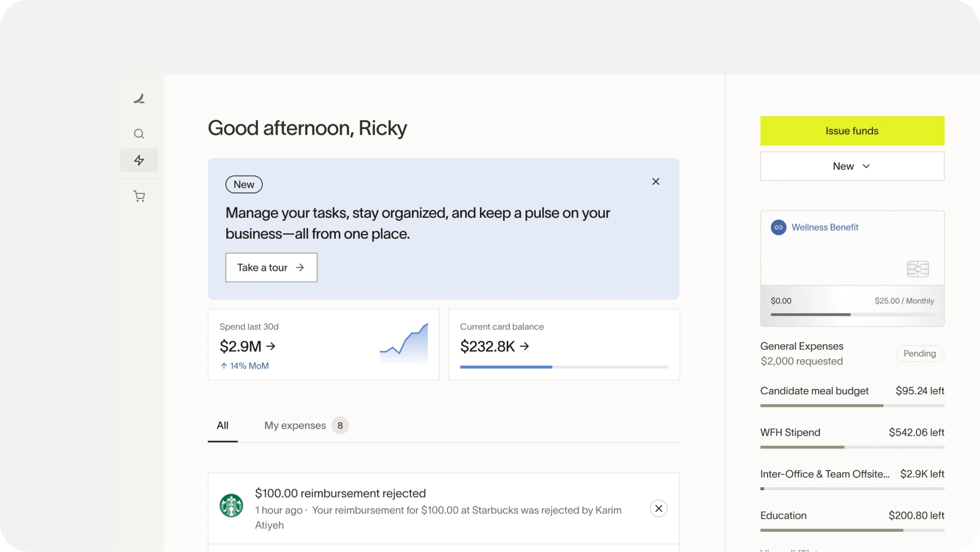Click the Current card balance progress bar

(x=563, y=367)
